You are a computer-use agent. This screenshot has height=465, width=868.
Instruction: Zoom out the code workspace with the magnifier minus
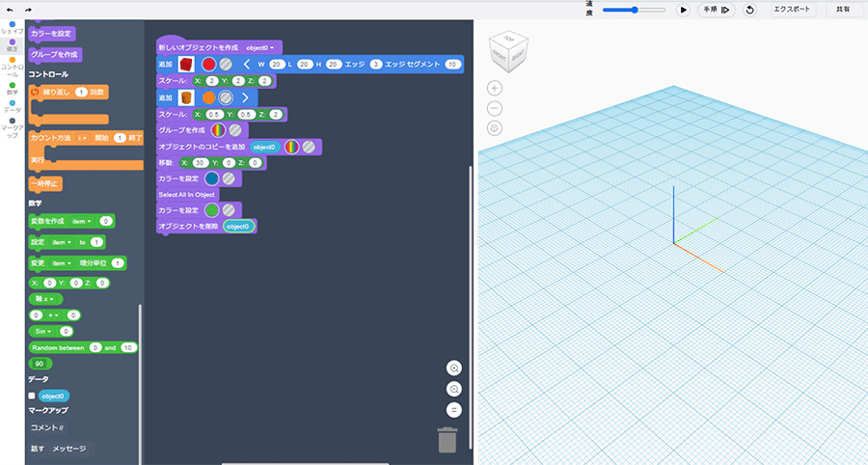(x=454, y=389)
